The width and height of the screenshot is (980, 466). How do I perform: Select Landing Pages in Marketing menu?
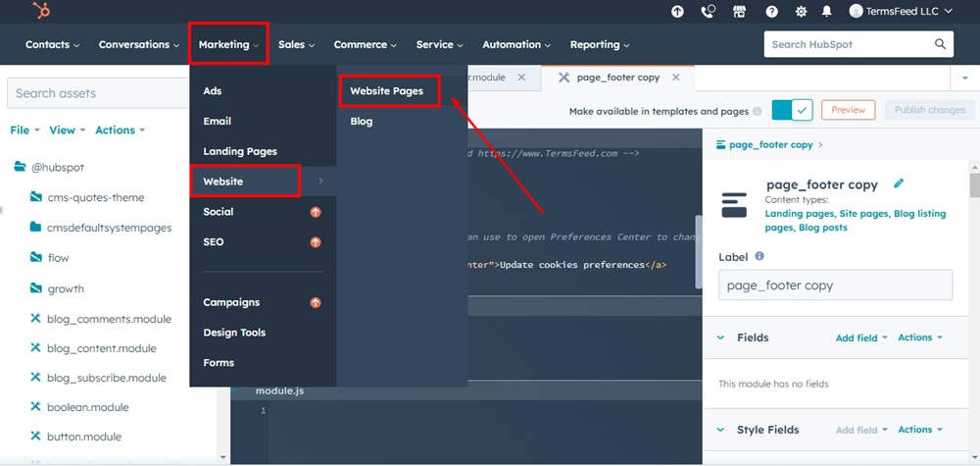[x=240, y=151]
